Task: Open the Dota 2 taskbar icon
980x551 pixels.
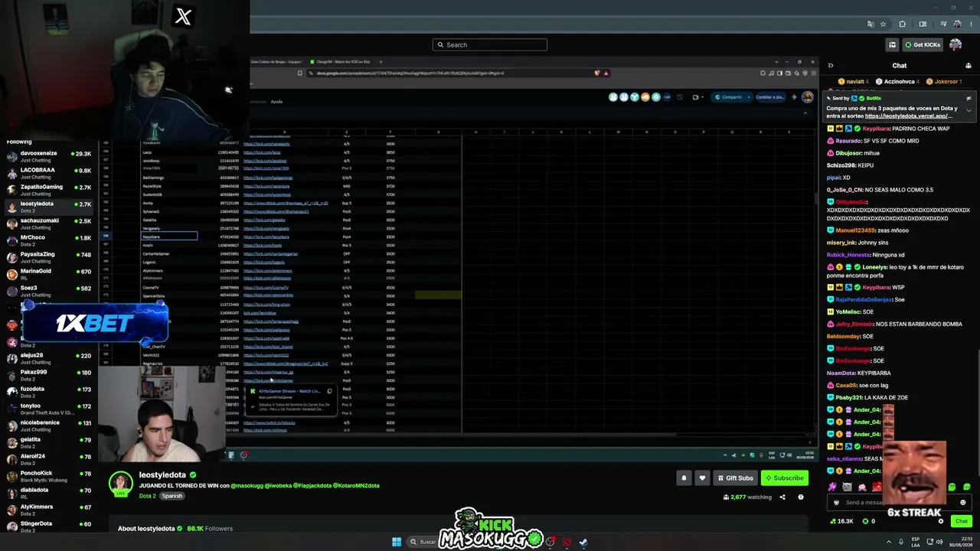Action: pos(567,542)
